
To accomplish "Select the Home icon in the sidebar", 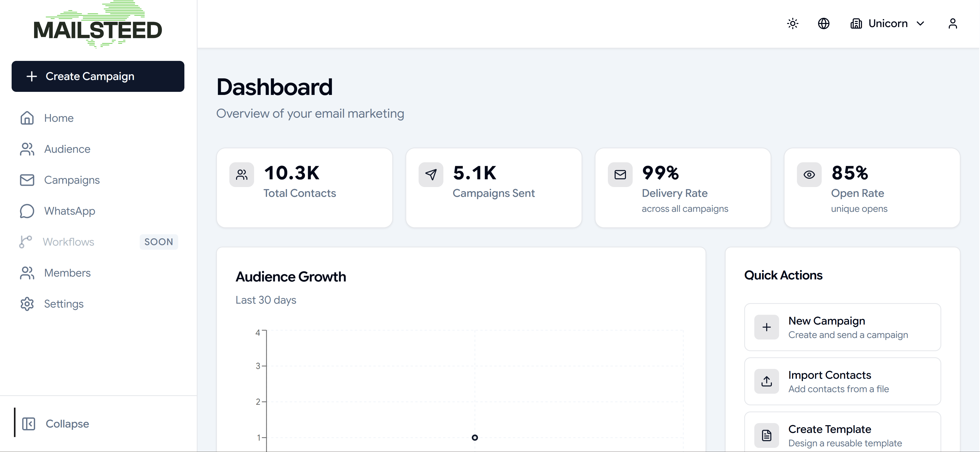I will tap(27, 118).
